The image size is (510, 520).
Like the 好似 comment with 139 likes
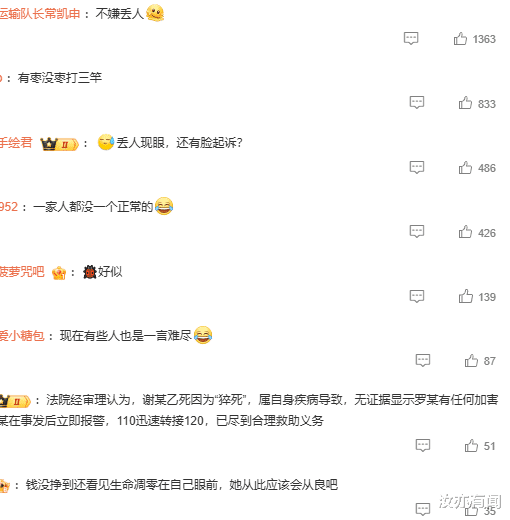(x=465, y=296)
